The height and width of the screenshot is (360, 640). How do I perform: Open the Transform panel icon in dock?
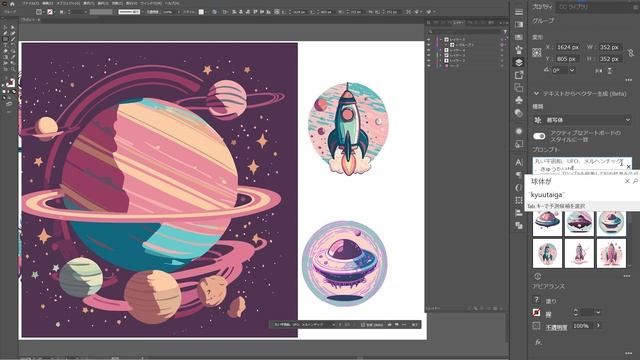click(x=519, y=200)
